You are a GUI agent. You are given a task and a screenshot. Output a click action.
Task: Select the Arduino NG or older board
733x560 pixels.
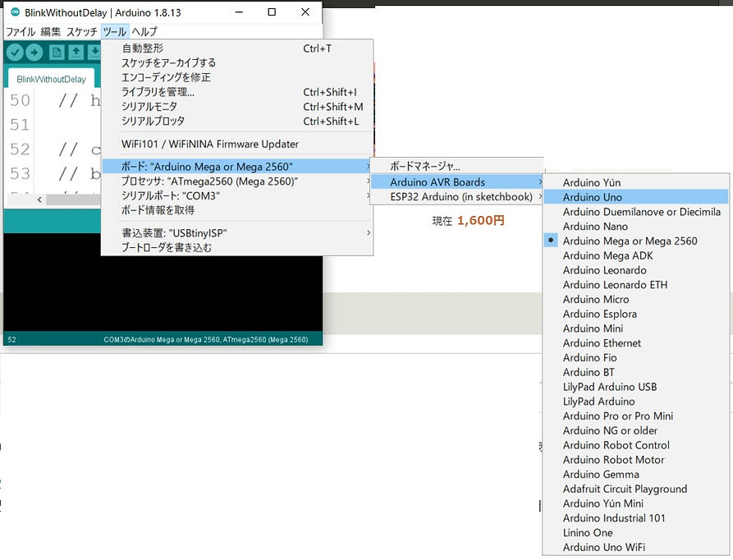(636, 430)
